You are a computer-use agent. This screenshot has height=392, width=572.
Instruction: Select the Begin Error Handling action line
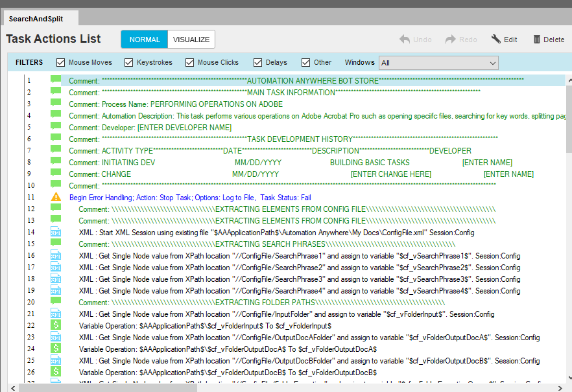190,197
